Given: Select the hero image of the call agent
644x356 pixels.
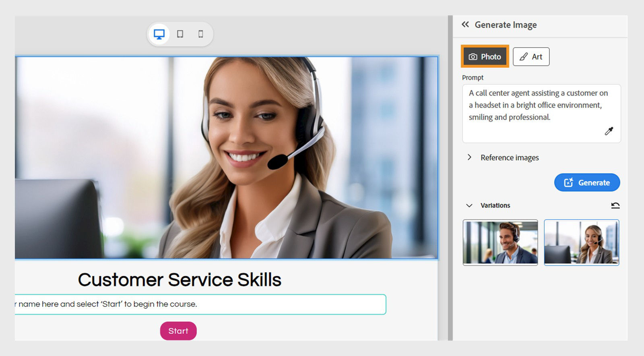Looking at the screenshot, I should [226, 157].
